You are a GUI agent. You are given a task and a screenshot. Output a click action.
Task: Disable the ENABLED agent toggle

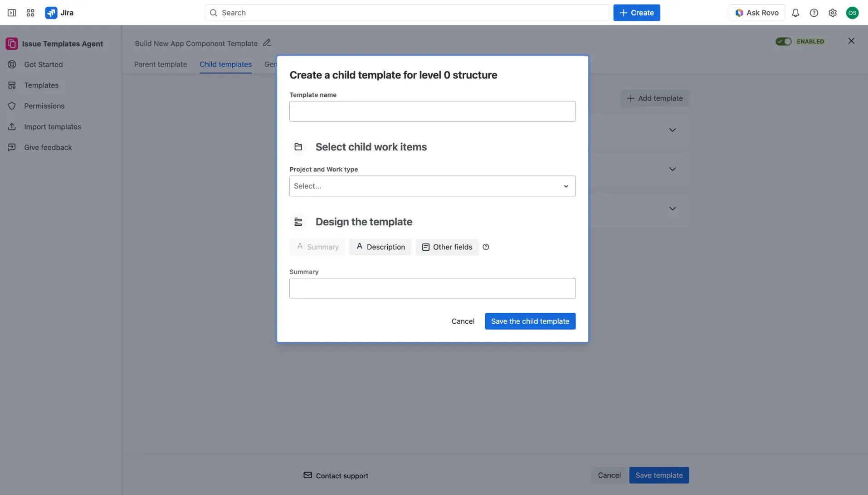783,41
